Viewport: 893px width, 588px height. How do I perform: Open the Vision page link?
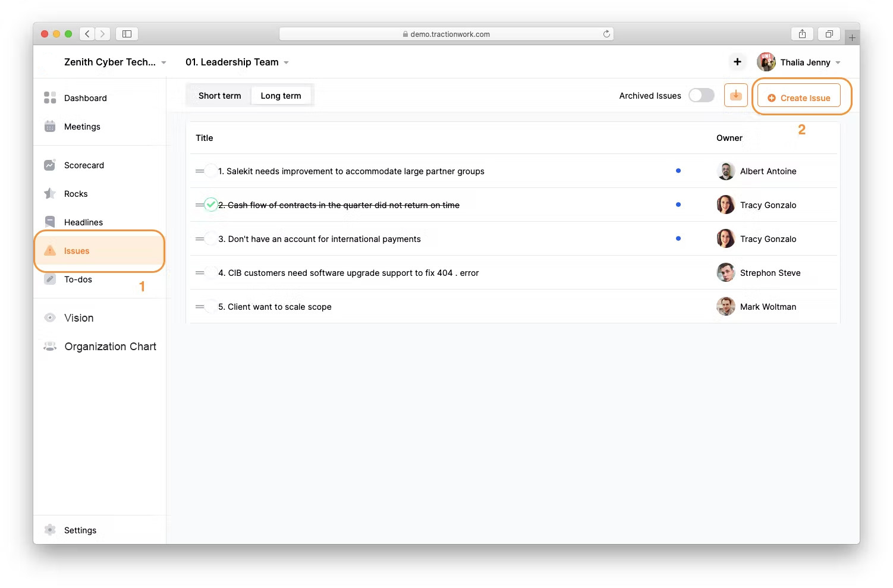[x=79, y=318]
